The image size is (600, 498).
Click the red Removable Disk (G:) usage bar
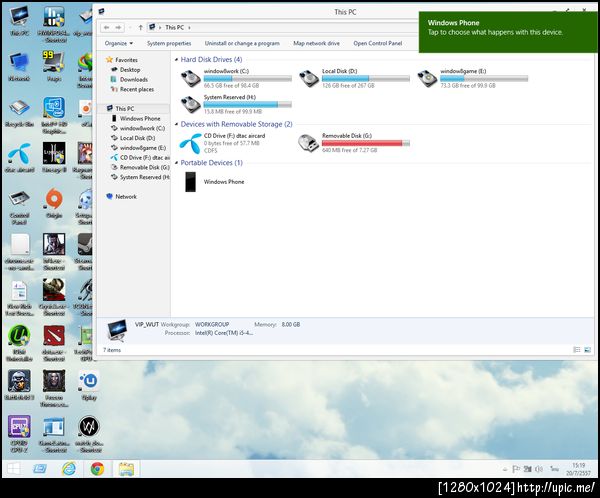(x=365, y=143)
